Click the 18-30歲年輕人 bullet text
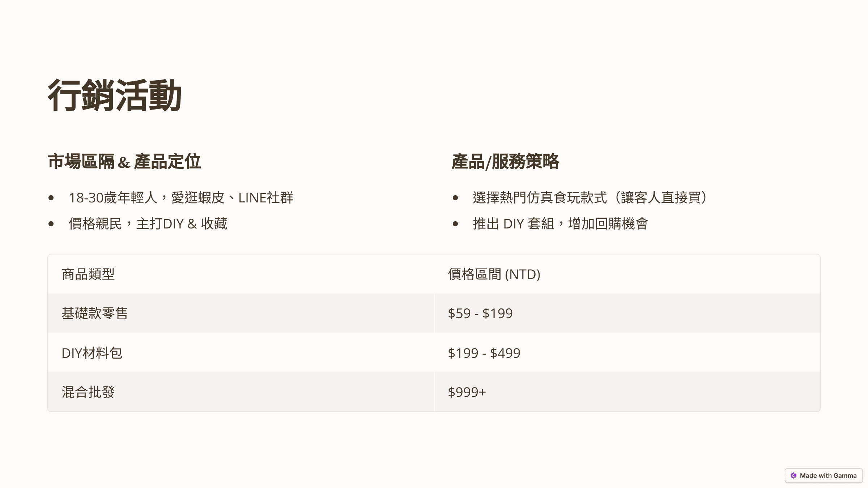Viewport: 868px width, 488px height. pyautogui.click(x=181, y=198)
